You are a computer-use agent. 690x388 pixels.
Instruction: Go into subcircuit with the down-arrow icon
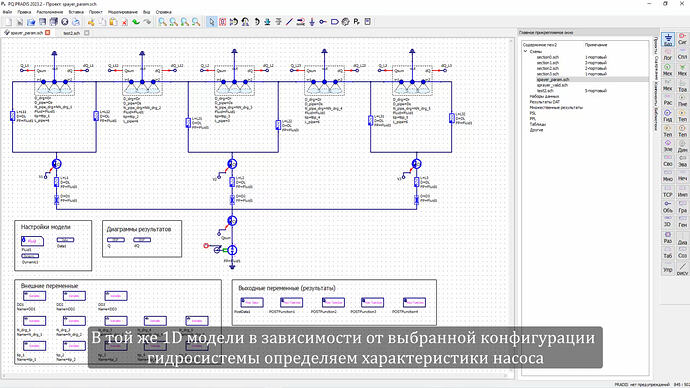tap(267, 22)
